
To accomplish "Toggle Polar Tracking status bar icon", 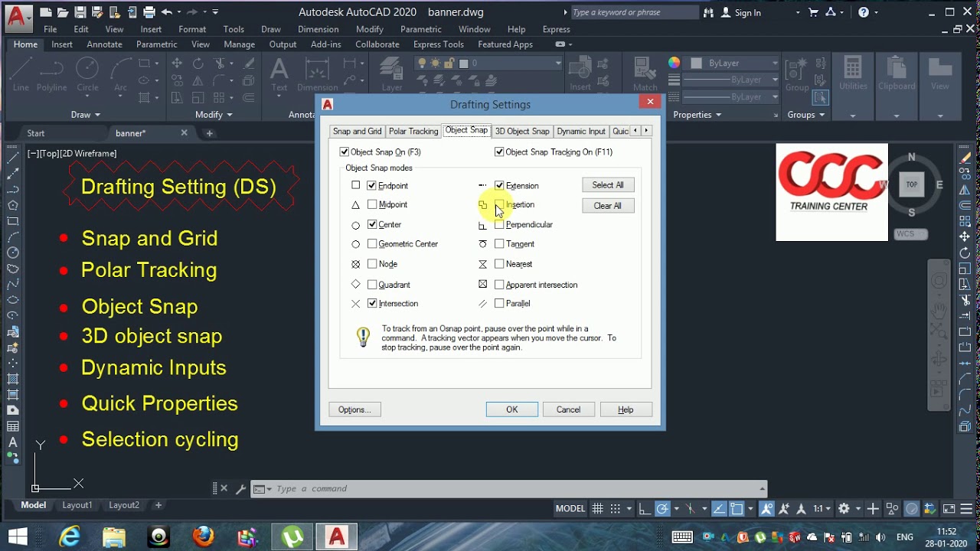I will coord(662,508).
